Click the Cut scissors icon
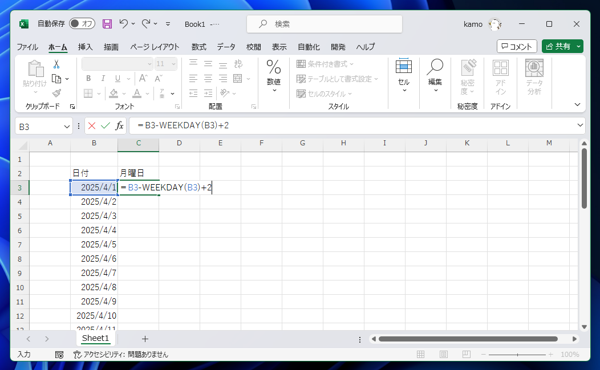The height and width of the screenshot is (370, 600). click(56, 64)
